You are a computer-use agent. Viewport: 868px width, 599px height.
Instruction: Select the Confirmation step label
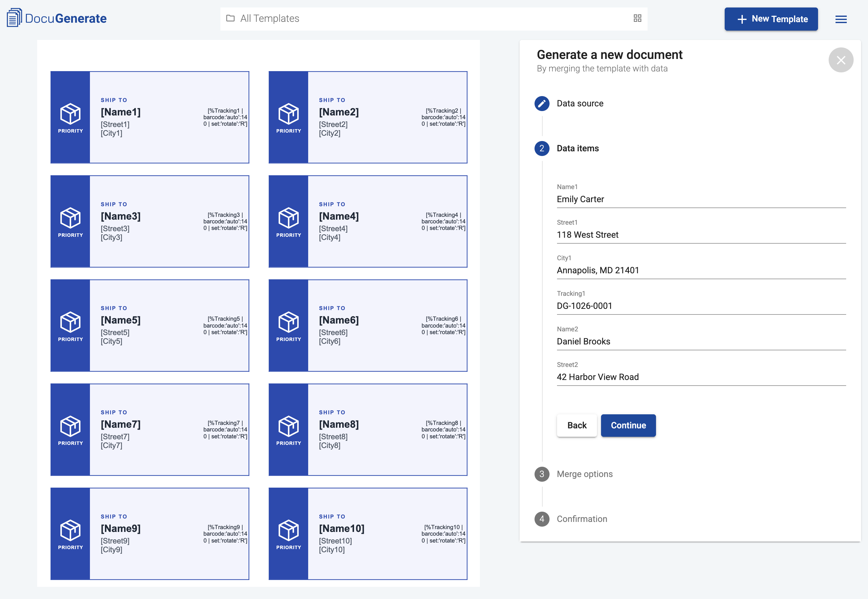point(582,519)
